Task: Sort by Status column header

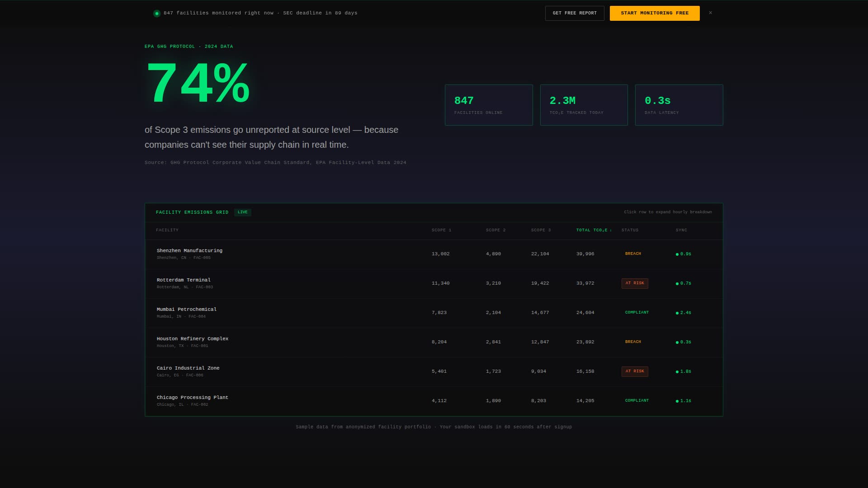Action: (630, 230)
